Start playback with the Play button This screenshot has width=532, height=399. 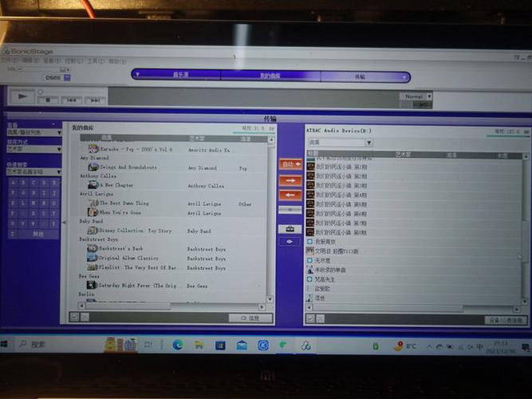click(22, 97)
